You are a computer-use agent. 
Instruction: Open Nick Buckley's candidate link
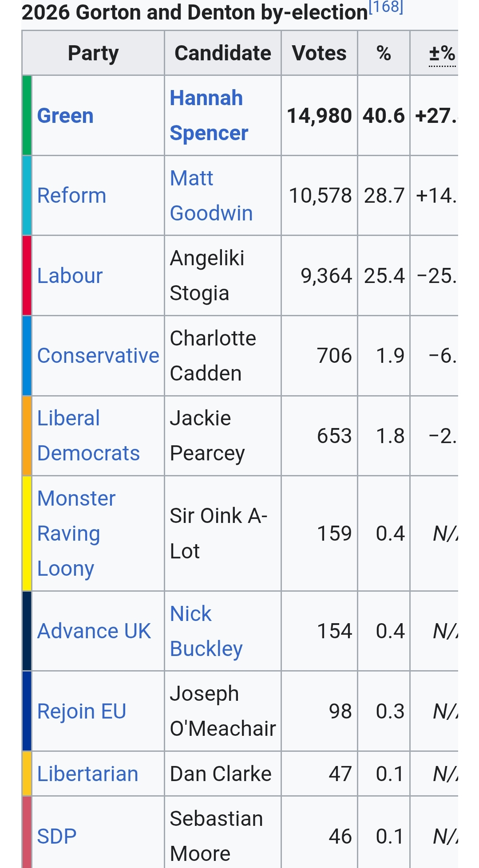(x=206, y=631)
